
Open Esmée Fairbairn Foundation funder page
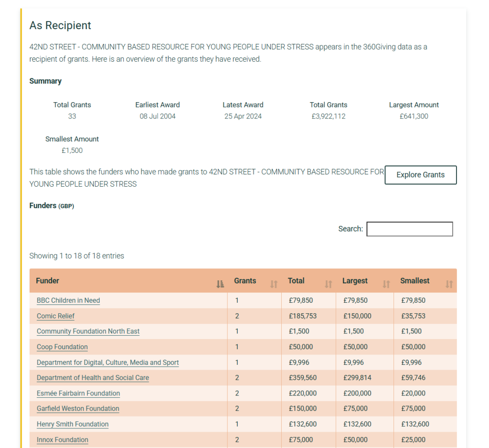point(78,394)
